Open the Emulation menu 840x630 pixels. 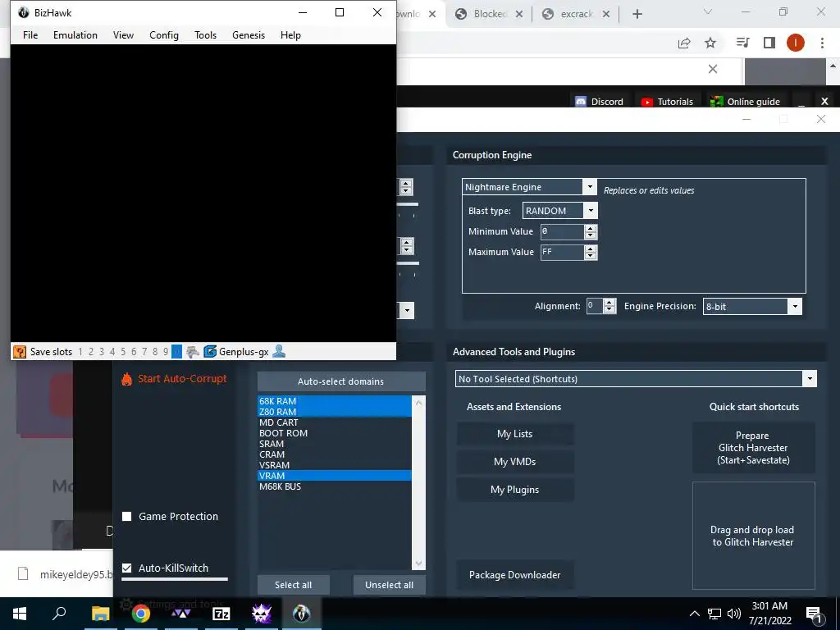pyautogui.click(x=75, y=34)
